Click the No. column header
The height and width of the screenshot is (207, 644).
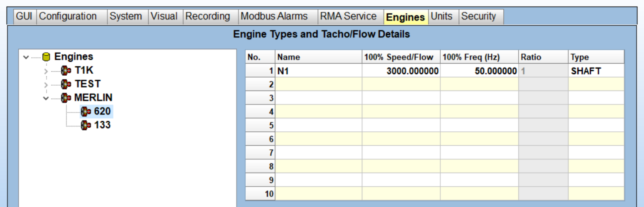[x=260, y=57]
